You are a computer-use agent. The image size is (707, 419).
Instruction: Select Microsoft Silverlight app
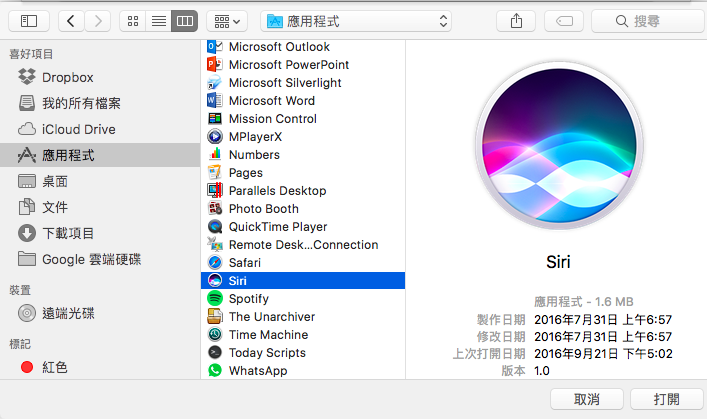click(303, 83)
